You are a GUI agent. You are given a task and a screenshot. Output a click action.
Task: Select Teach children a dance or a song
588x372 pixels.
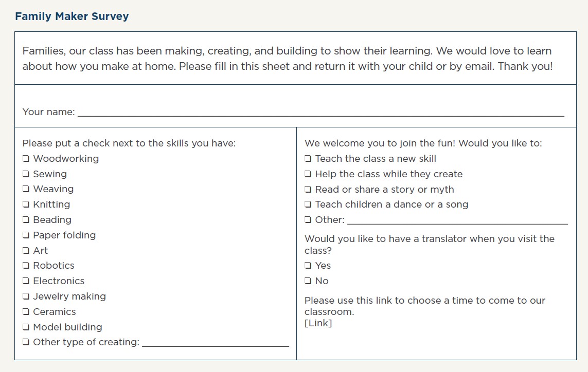[x=308, y=204]
